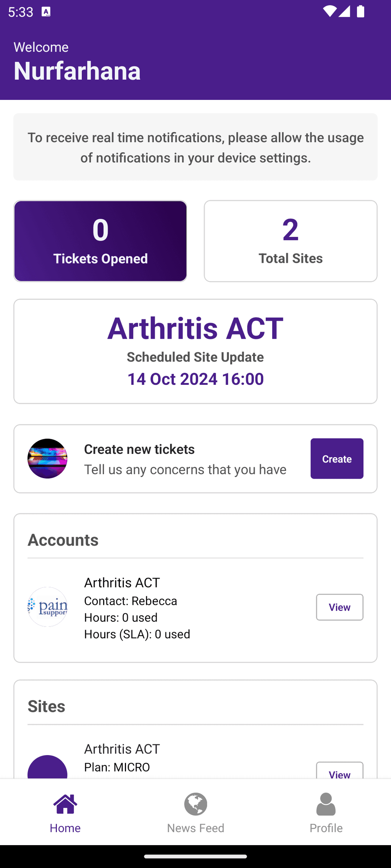
Task: Tap the battery status icon
Action: coord(360,11)
